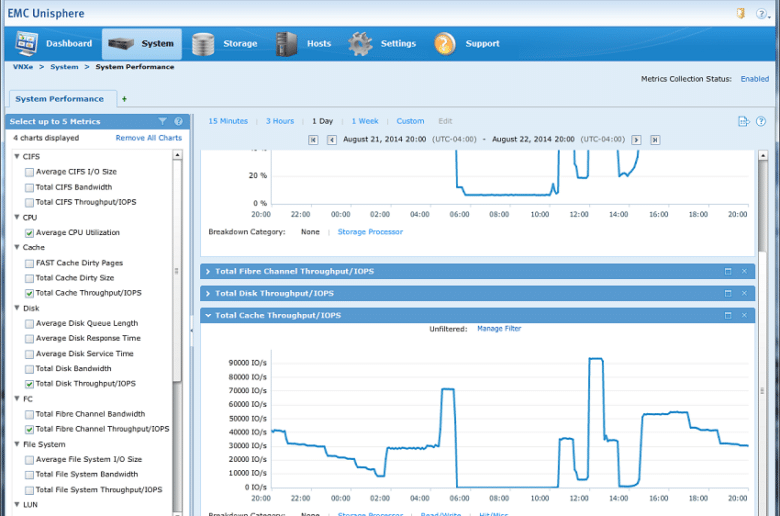Open help icon beside export icon
This screenshot has width=780, height=516.
(x=761, y=121)
